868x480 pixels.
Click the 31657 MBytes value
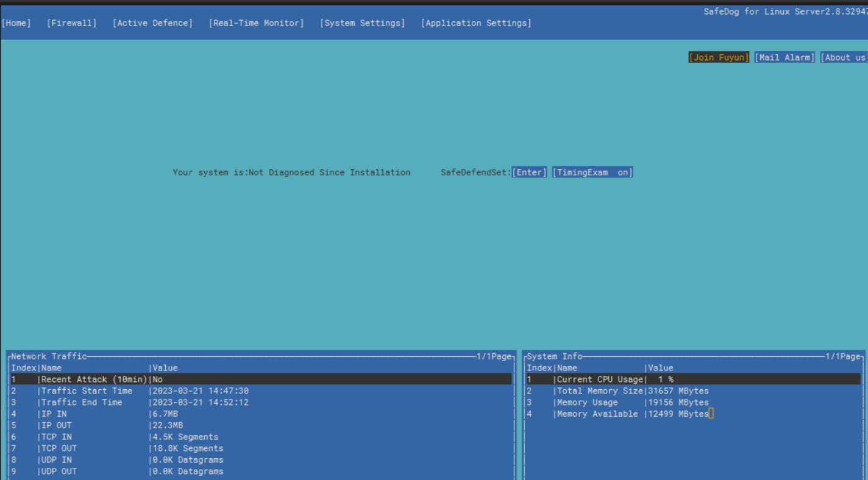(x=678, y=391)
